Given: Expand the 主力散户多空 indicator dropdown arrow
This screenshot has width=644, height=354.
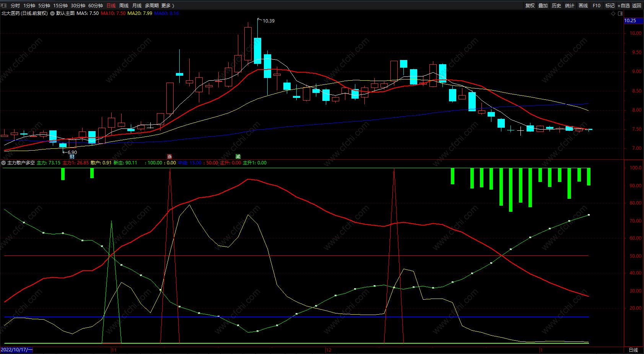Looking at the screenshot, I should click(3, 163).
